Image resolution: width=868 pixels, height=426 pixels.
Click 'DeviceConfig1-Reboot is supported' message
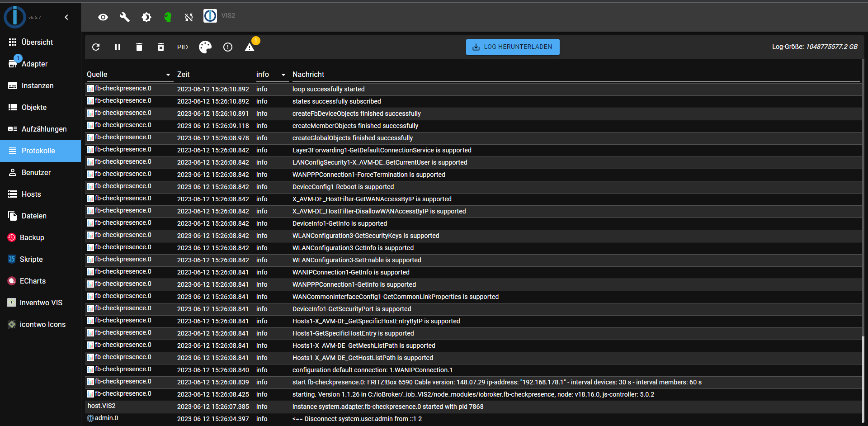[343, 187]
